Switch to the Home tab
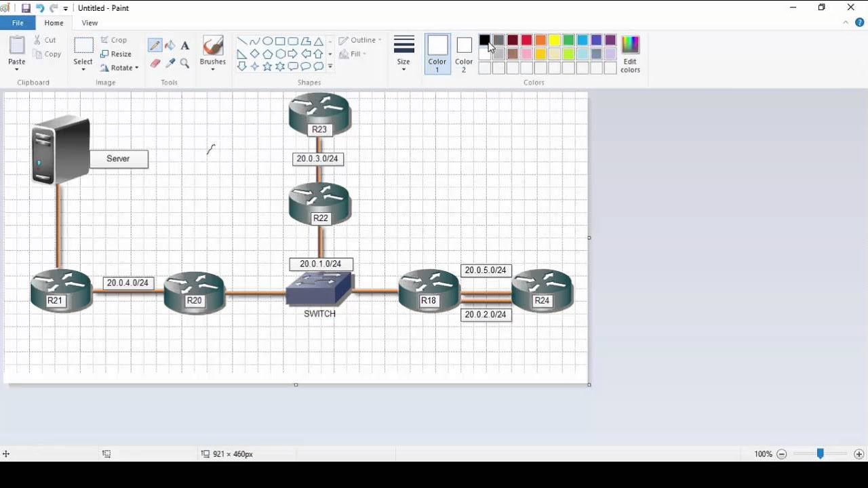 (54, 23)
